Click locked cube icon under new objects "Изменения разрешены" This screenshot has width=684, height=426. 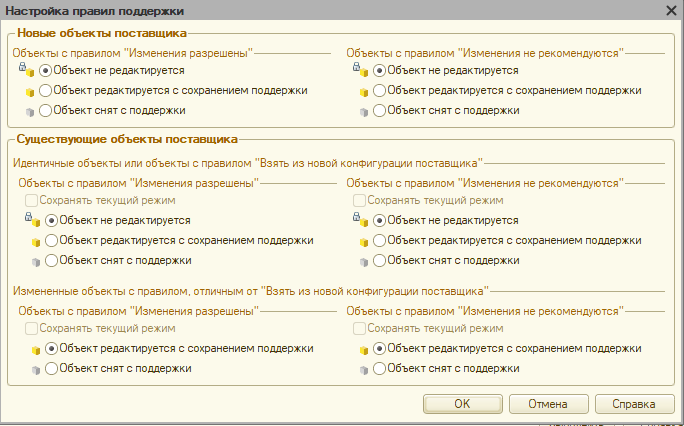click(26, 70)
